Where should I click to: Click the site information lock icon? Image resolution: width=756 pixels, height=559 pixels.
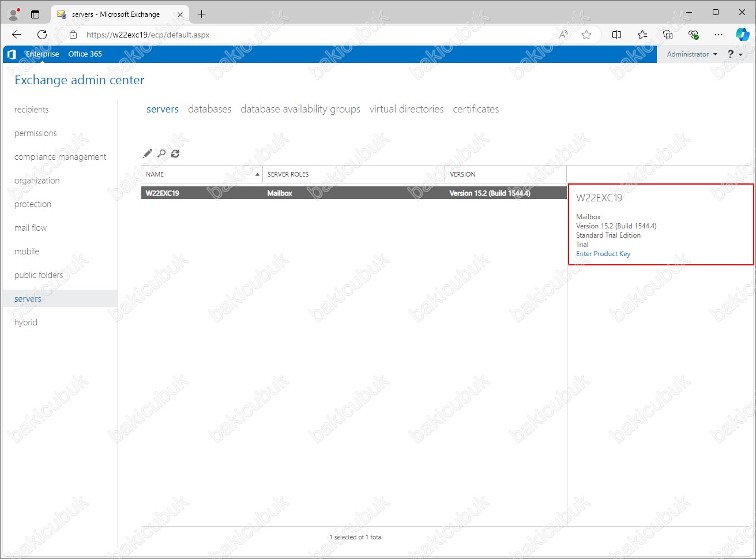73,35
